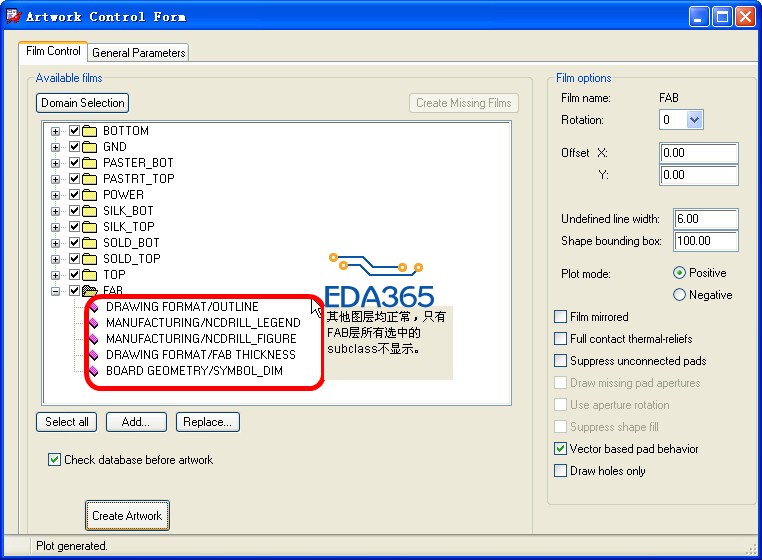Click the diamond icon beside BOARD GEOMETRY/SYMBOL_DIM
This screenshot has height=560, width=762.
pyautogui.click(x=94, y=371)
